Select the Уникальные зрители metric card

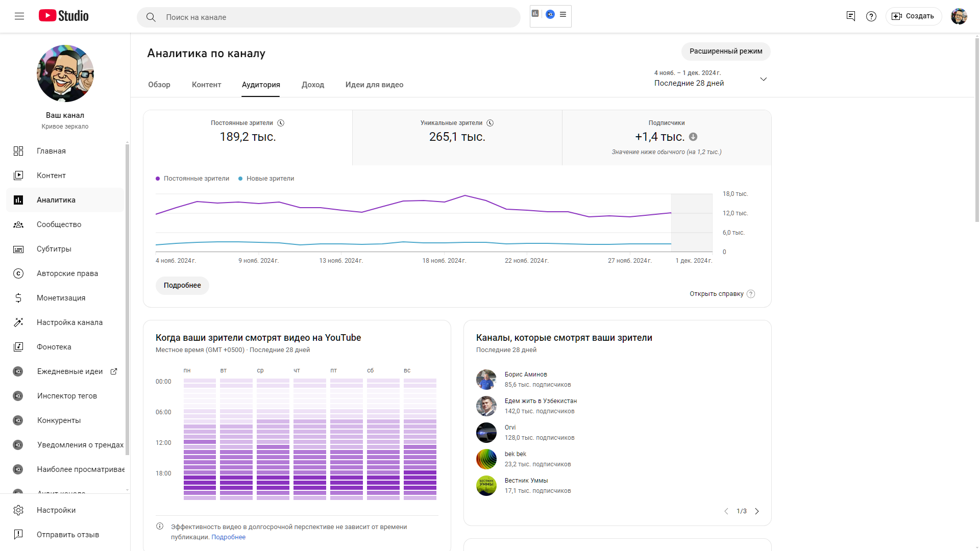pyautogui.click(x=457, y=138)
